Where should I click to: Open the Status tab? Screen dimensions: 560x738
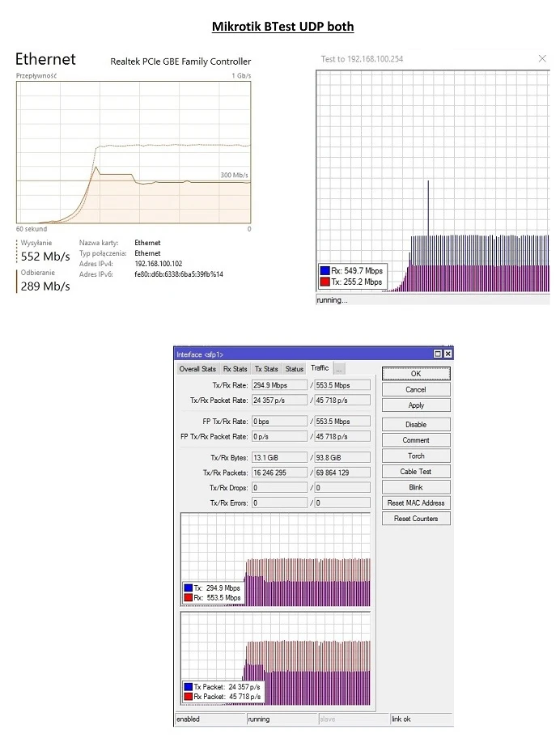[x=295, y=369]
